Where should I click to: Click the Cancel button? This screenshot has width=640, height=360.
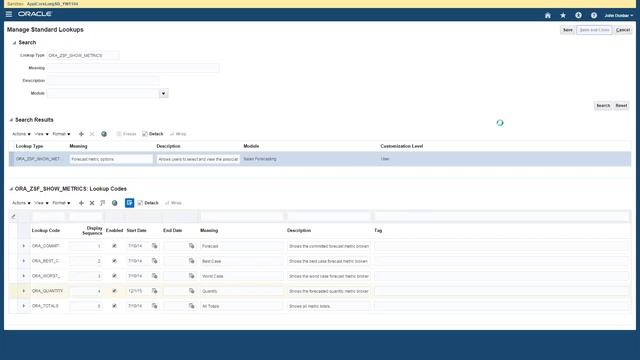623,30
